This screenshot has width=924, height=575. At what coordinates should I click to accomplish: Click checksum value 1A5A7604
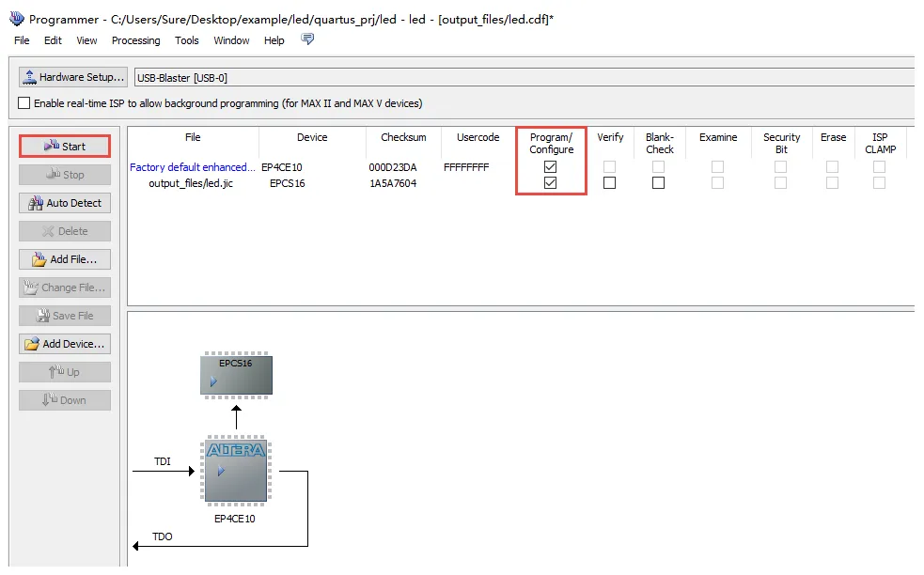[x=393, y=183]
